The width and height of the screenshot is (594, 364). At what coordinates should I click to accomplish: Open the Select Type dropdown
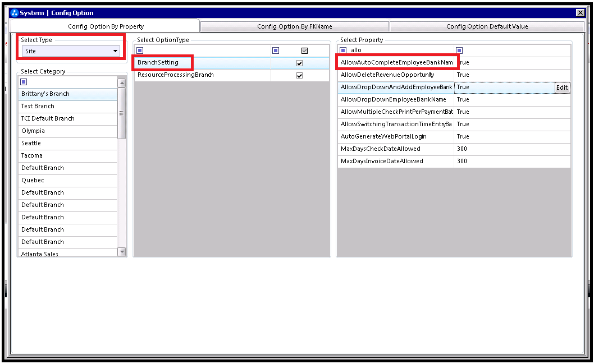pyautogui.click(x=116, y=51)
